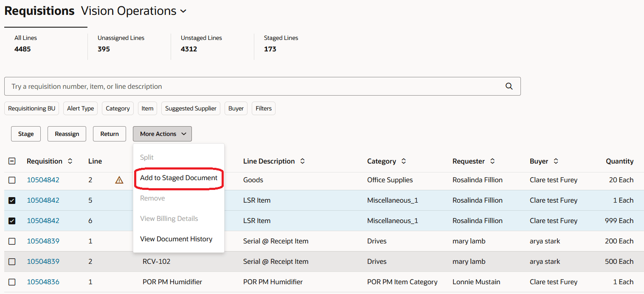Viewport: 644px width, 294px height.
Task: Open requisition 10504836
Action: click(43, 282)
